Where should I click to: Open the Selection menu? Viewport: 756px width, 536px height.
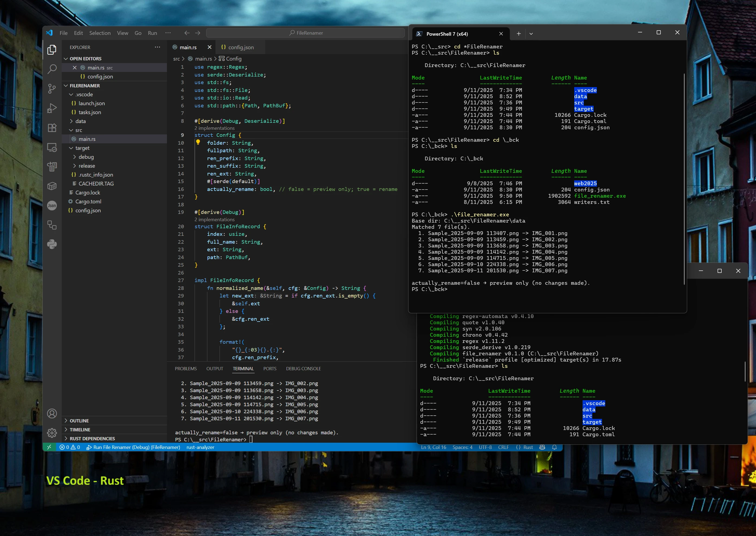(x=100, y=33)
